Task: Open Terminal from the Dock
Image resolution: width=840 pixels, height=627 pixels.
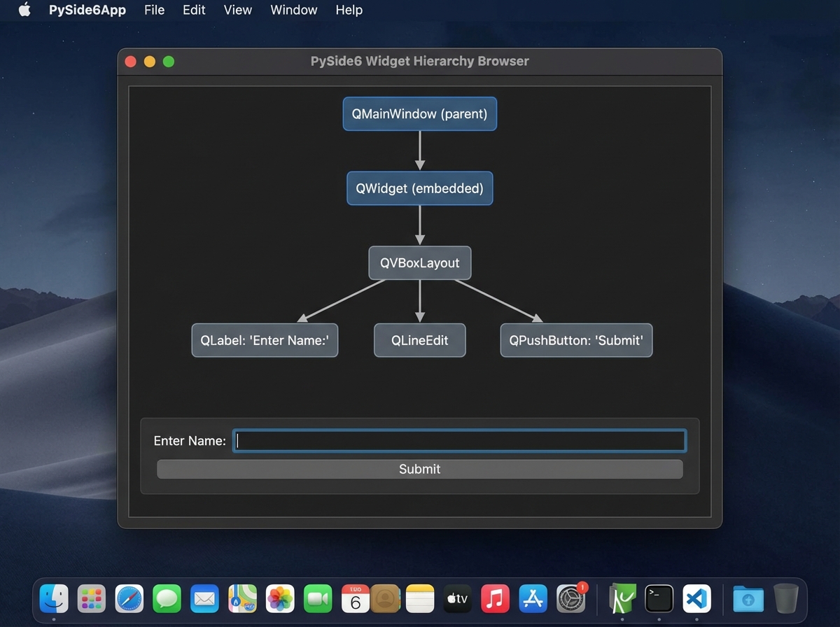Action: (658, 598)
